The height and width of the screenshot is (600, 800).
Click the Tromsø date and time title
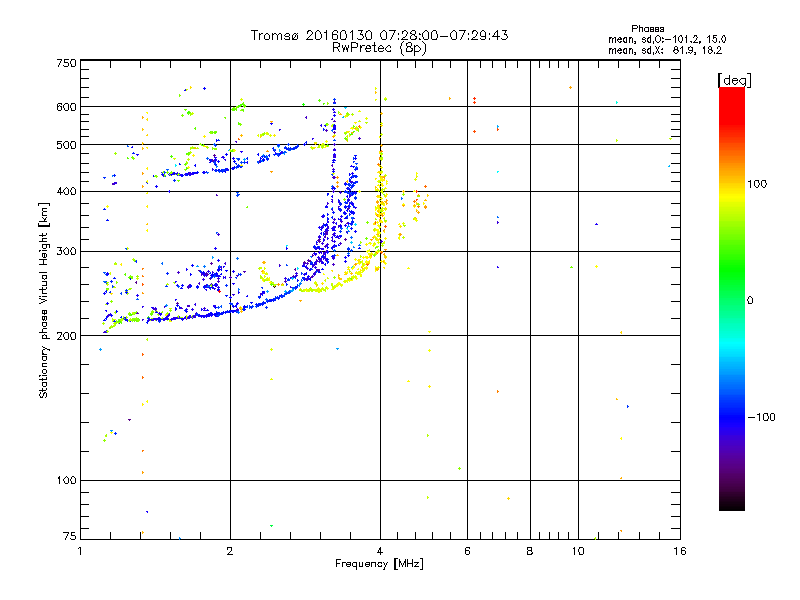point(379,35)
